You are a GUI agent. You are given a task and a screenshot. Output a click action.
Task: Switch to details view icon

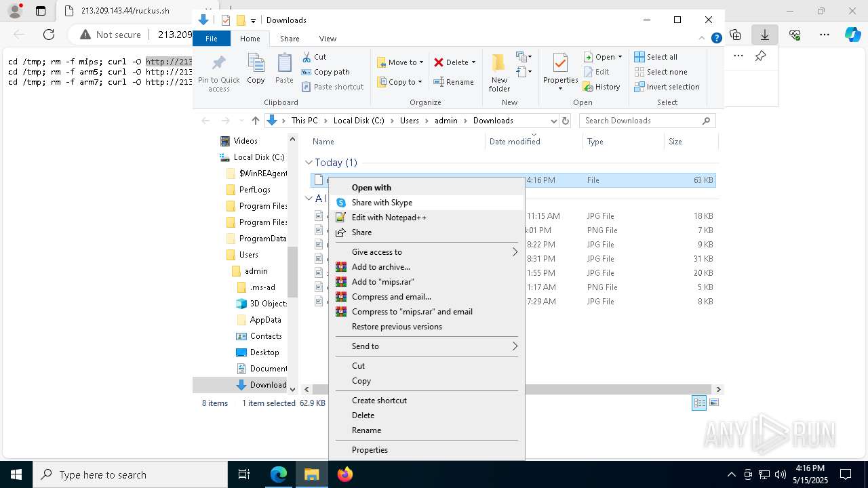click(x=699, y=403)
